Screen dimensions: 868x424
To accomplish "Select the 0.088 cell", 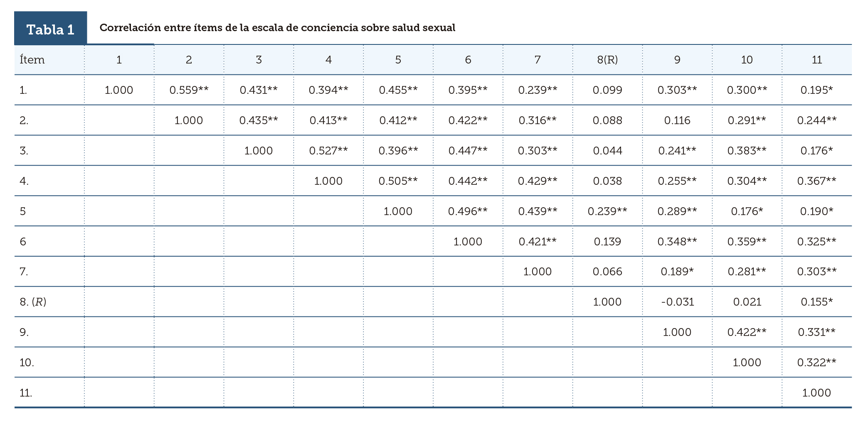I will pos(607,120).
